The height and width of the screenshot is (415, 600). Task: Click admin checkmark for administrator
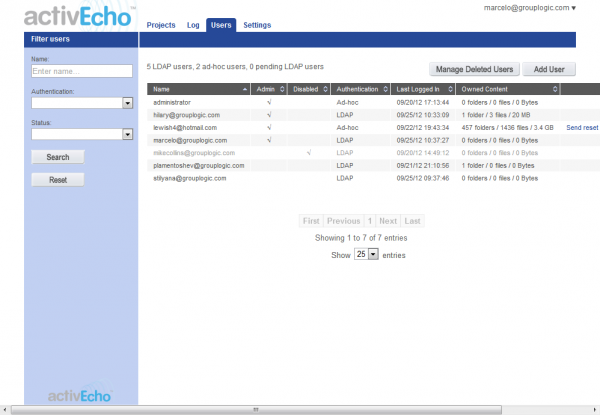pyautogui.click(x=269, y=102)
